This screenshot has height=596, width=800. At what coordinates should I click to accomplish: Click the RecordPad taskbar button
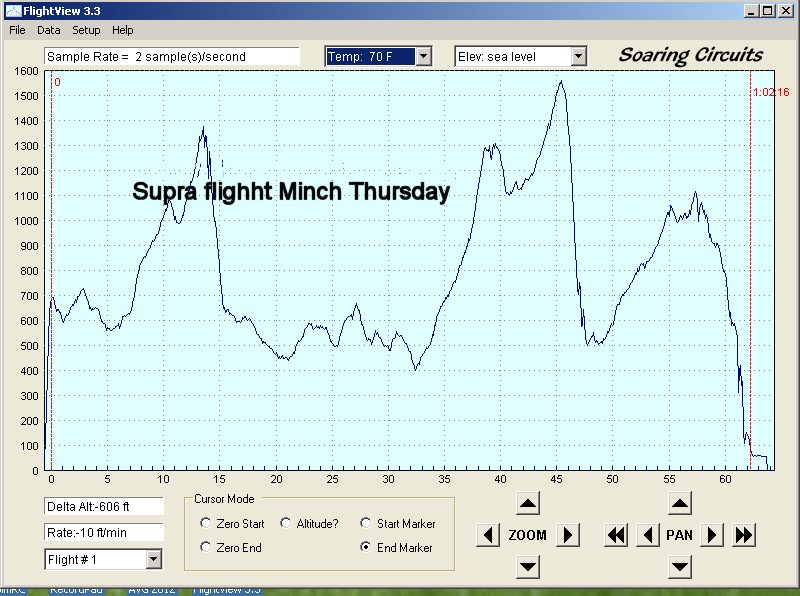point(77,590)
